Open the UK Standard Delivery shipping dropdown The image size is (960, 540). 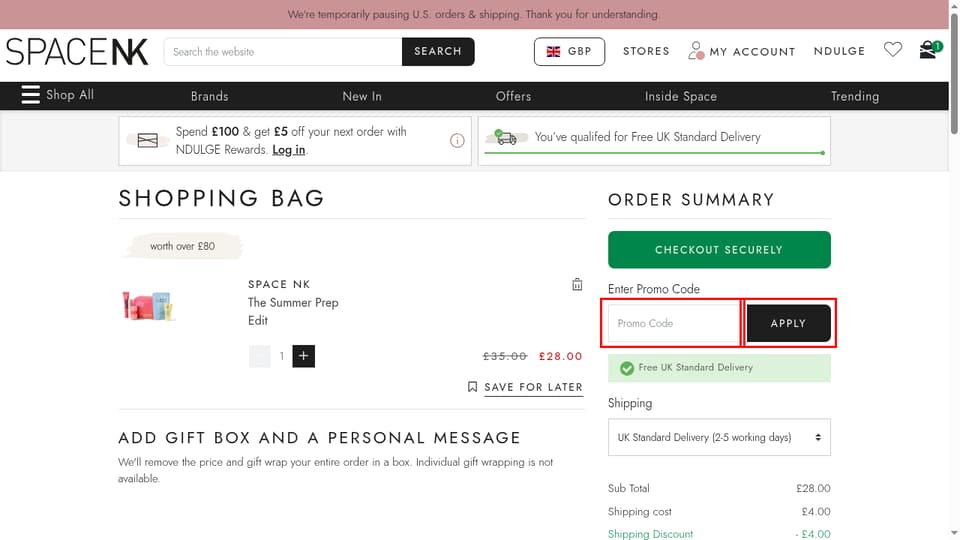pos(719,437)
